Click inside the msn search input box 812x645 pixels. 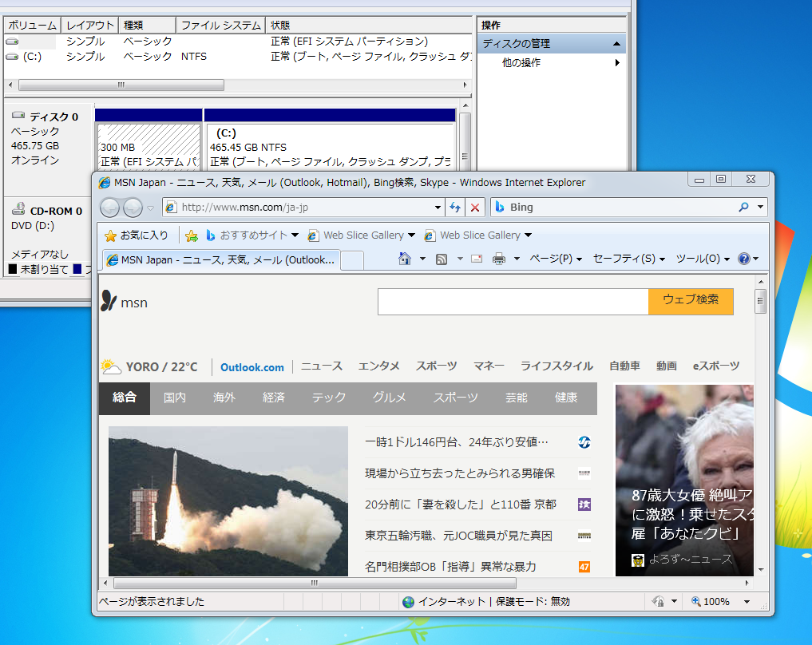point(511,302)
